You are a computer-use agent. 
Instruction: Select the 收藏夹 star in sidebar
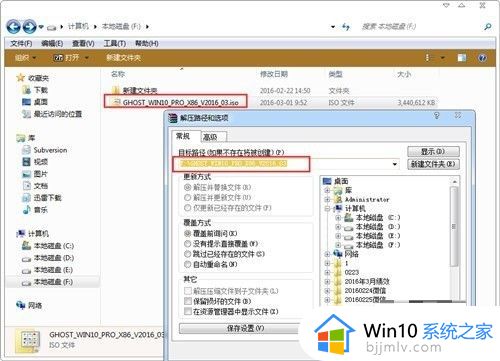pyautogui.click(x=21, y=78)
